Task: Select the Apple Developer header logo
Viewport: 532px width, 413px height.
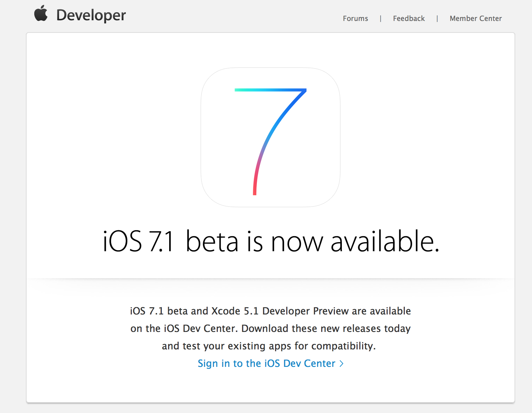Action: [x=80, y=15]
